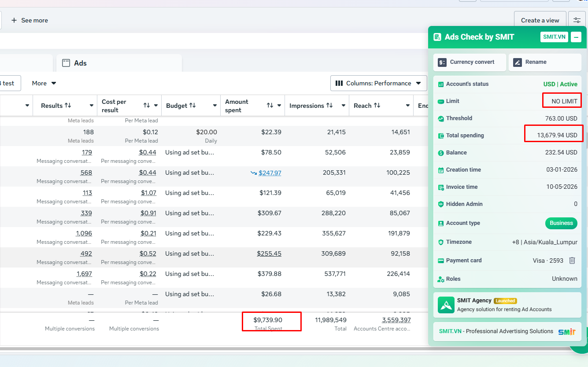Click the Invoice time icon
The image size is (588, 367).
pos(441,187)
